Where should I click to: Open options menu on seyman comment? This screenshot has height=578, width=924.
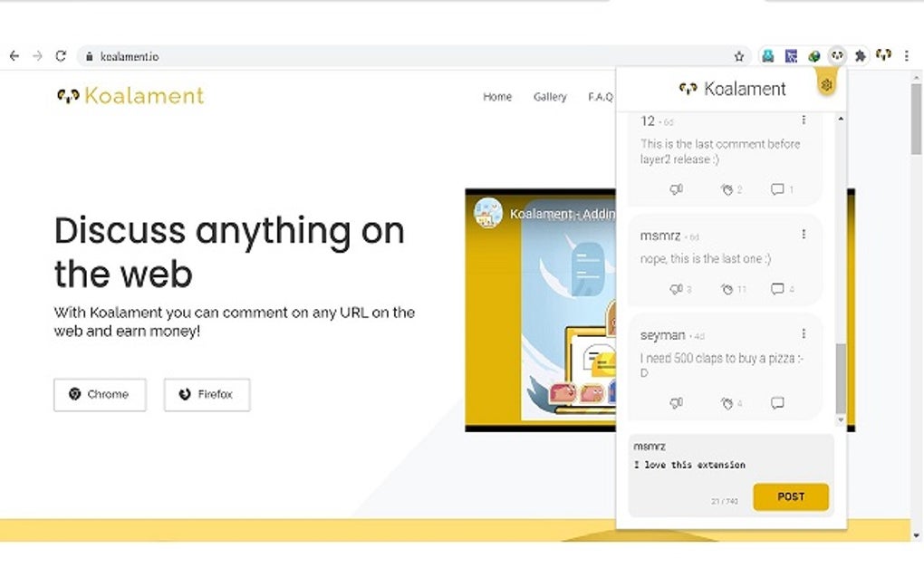(x=804, y=334)
